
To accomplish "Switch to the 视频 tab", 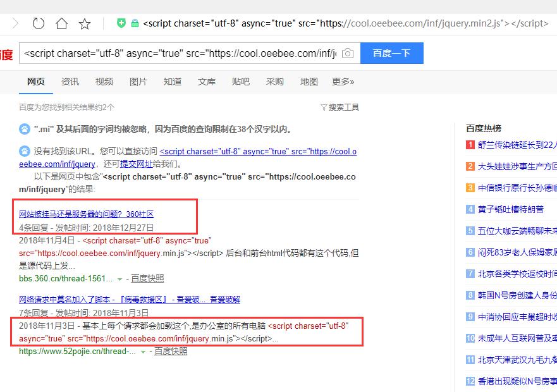I will tap(104, 82).
